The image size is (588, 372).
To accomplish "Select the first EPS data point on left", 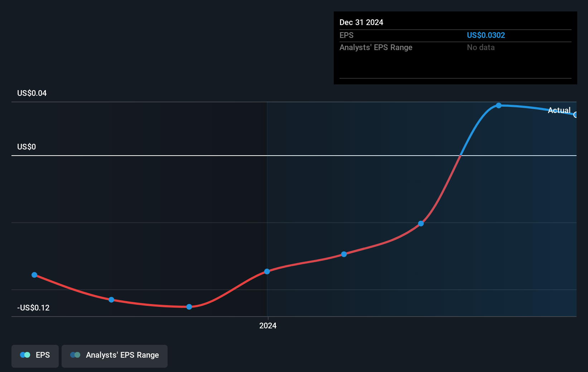I will pyautogui.click(x=34, y=275).
